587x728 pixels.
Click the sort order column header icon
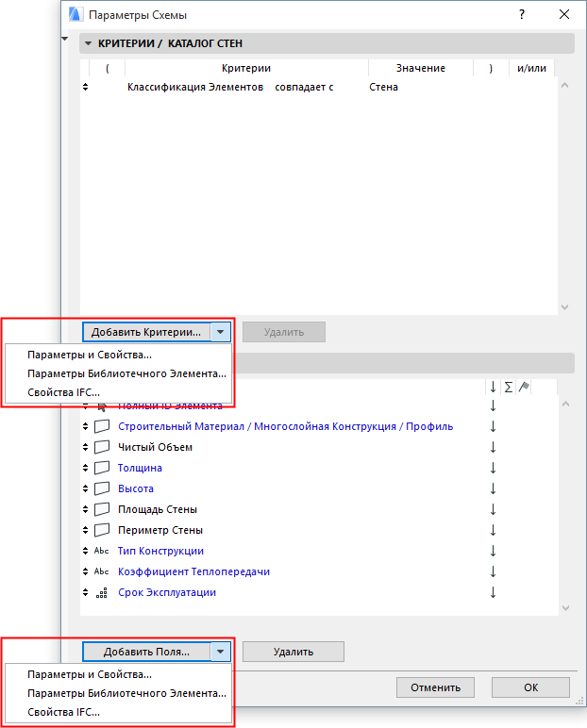(x=494, y=387)
